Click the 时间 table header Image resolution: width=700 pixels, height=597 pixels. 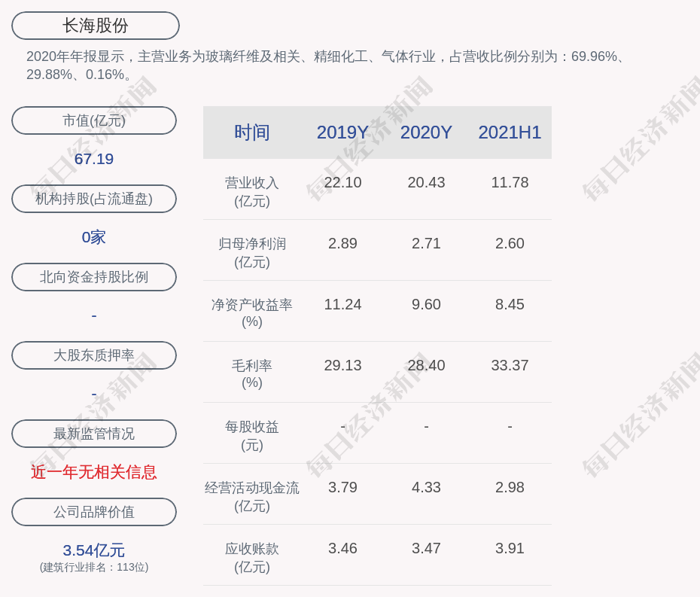(252, 132)
